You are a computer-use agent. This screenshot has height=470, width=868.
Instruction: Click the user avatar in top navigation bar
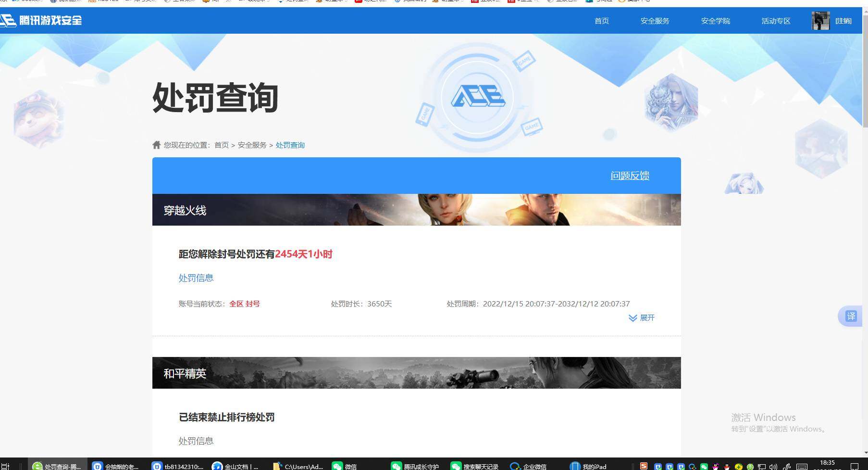point(820,21)
